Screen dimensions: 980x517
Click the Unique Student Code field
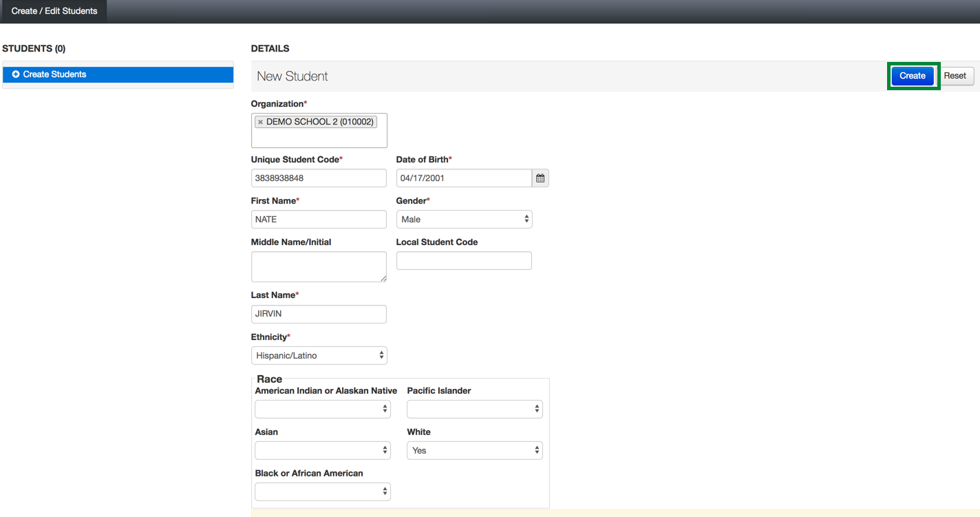coord(319,178)
